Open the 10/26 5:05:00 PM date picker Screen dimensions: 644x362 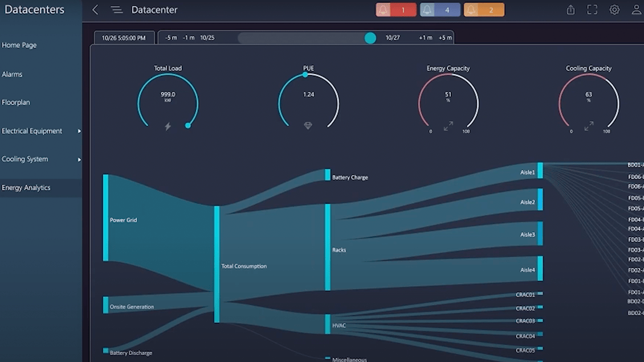(124, 38)
